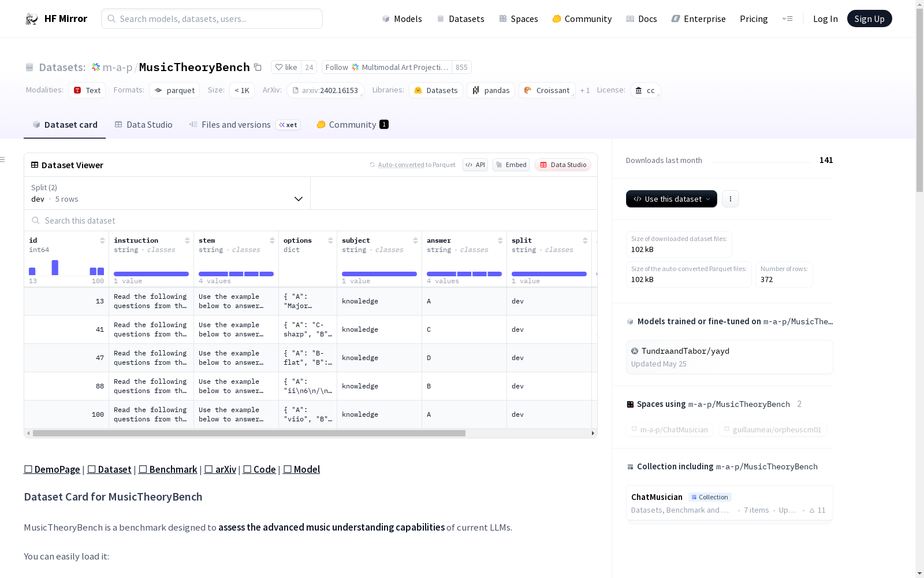
Task: Click the three-dot more options button
Action: 731,199
